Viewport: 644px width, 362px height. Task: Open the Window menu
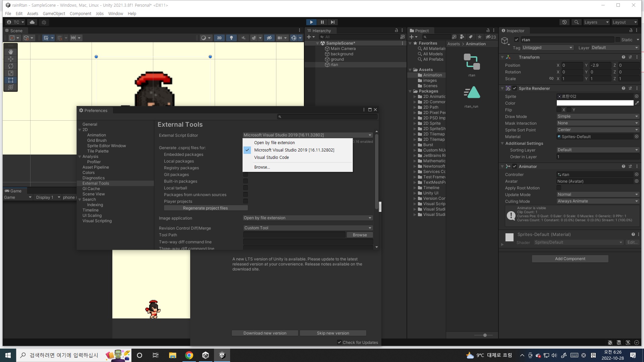tap(116, 14)
